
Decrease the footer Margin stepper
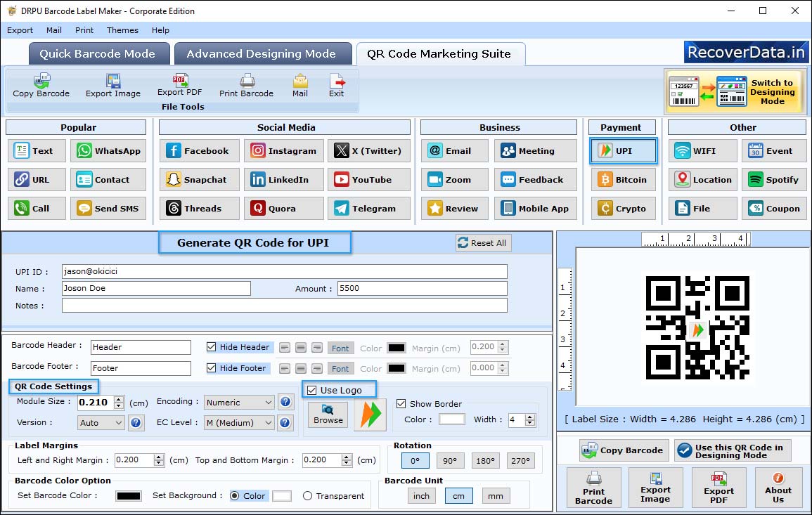coord(503,371)
